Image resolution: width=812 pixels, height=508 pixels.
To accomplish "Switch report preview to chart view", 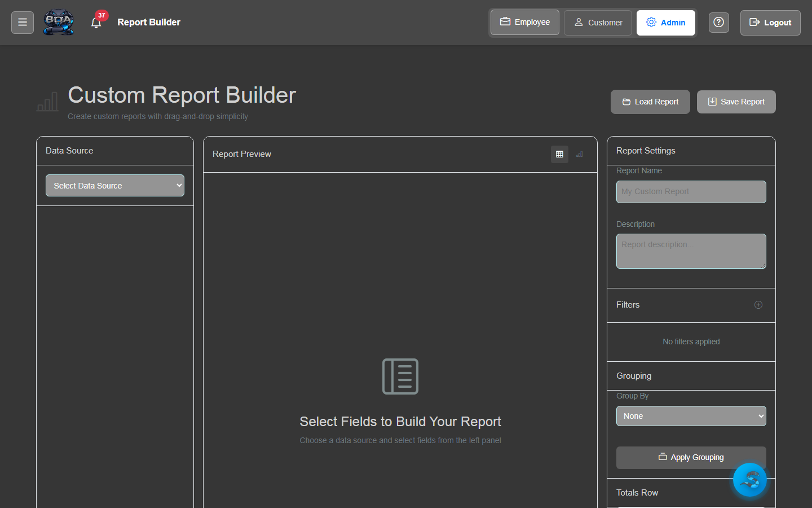I will coord(579,154).
